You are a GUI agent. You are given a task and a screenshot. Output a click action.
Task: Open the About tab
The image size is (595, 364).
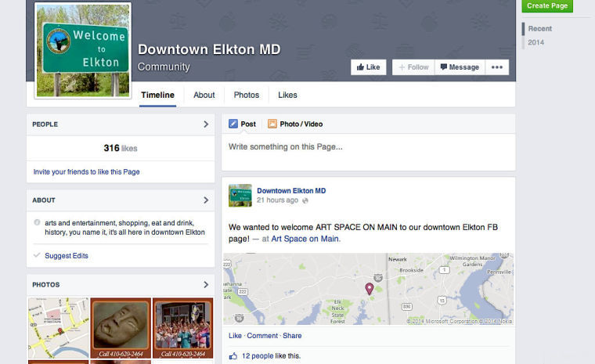pyautogui.click(x=204, y=95)
